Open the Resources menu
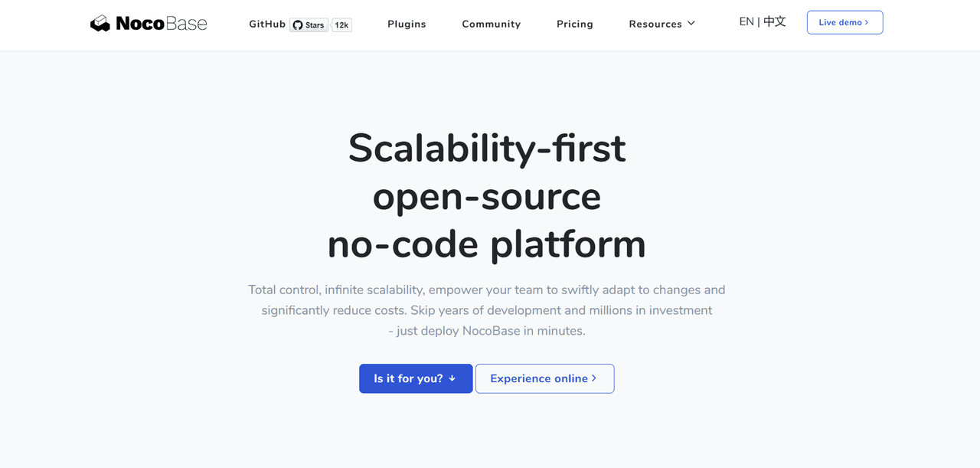Viewport: 980px width, 468px height. click(662, 24)
